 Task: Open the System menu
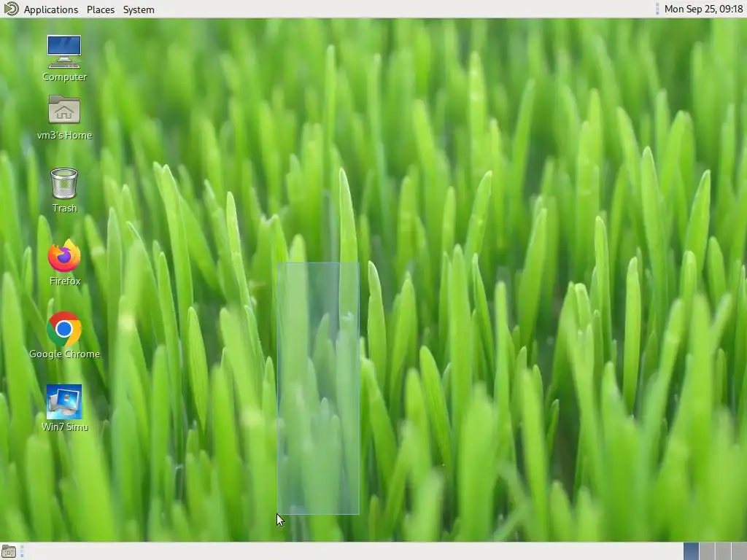(139, 9)
